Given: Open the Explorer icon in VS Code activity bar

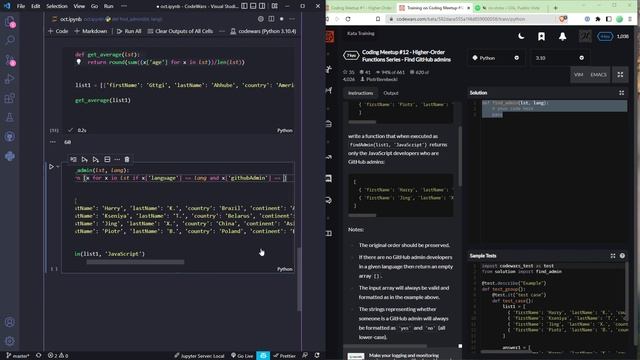Looking at the screenshot, I should [10, 22].
